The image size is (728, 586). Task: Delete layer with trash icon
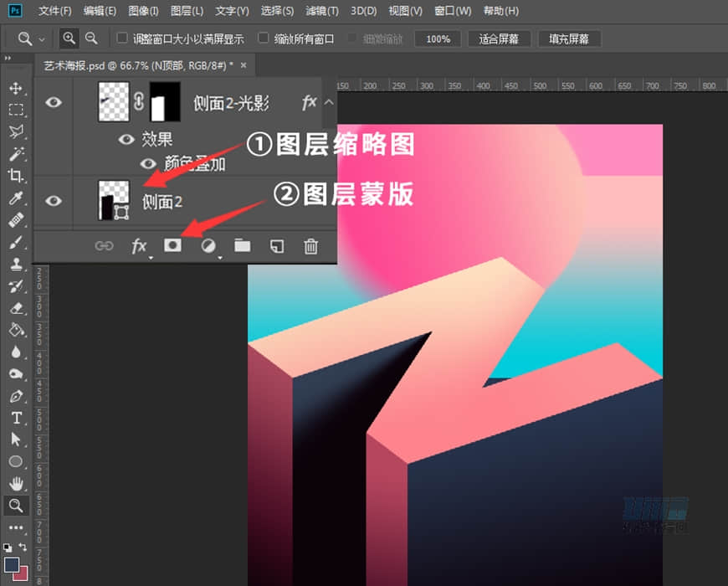(310, 246)
